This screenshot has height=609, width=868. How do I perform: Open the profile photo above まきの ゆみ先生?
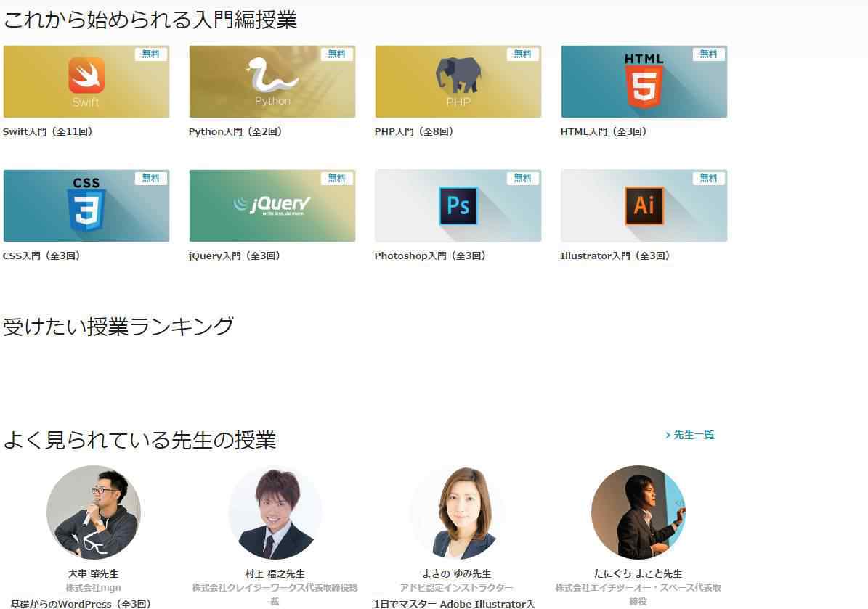click(456, 512)
